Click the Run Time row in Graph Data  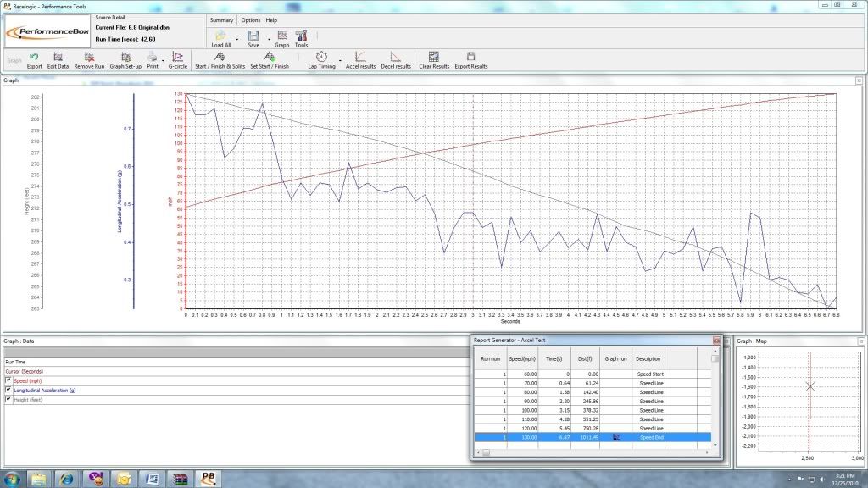[237, 362]
